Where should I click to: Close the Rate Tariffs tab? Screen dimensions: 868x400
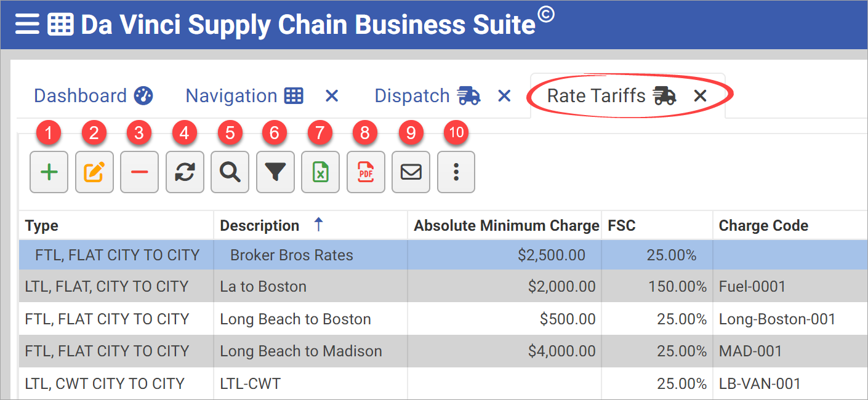(700, 95)
